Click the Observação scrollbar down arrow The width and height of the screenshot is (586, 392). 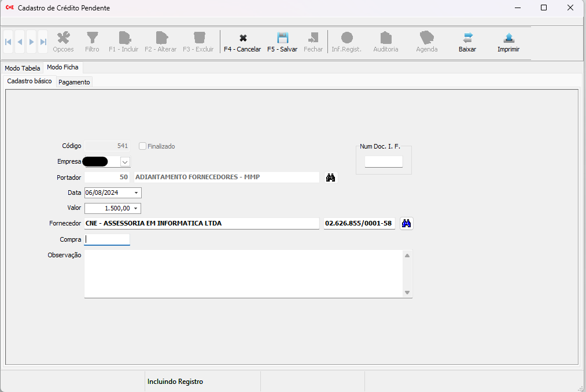pos(407,293)
